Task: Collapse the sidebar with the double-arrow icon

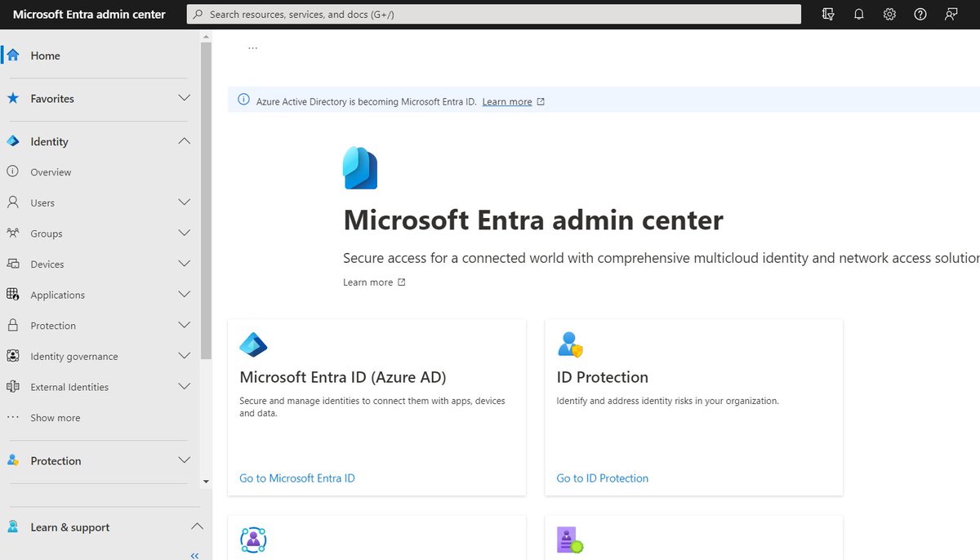Action: pos(194,555)
